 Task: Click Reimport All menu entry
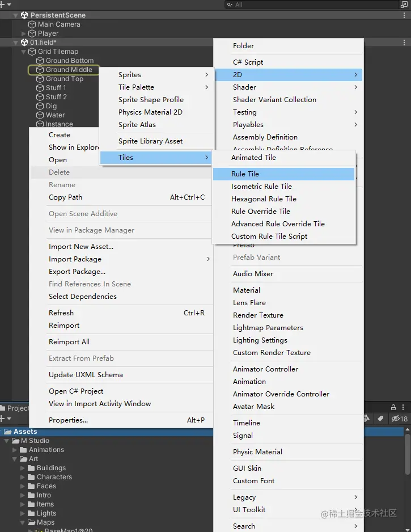pyautogui.click(x=121, y=342)
